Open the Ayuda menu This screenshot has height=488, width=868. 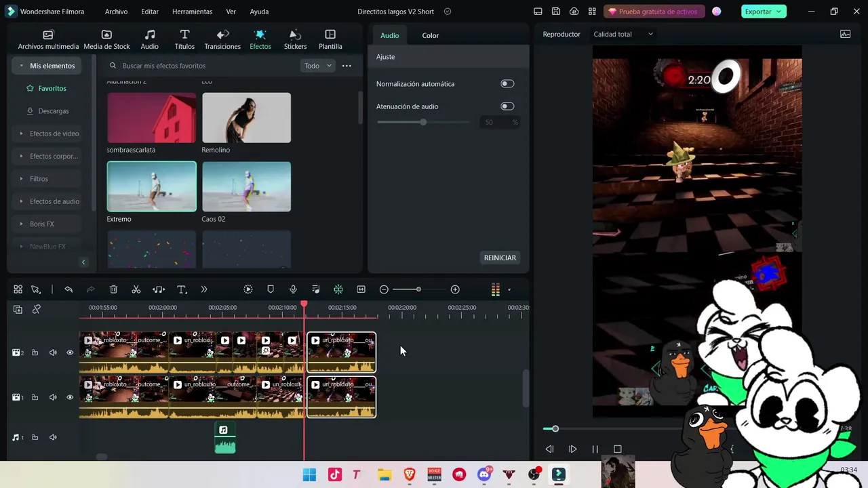pyautogui.click(x=259, y=12)
